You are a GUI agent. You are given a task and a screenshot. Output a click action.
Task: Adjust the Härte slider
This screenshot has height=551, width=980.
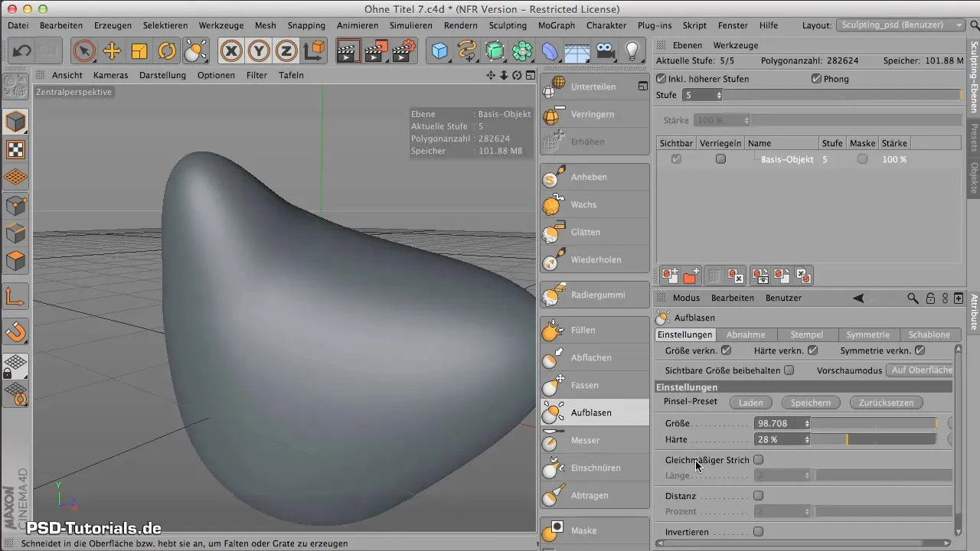(874, 439)
